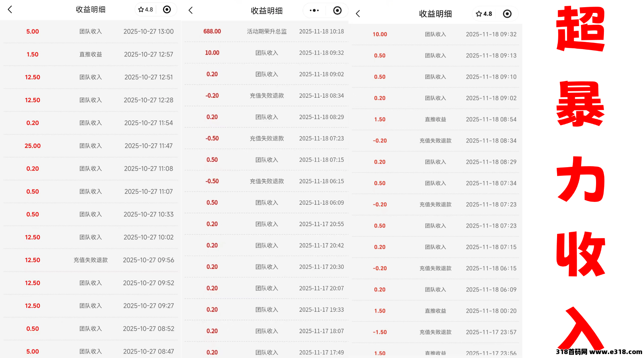Screen dimensions: 644x358
Task: Click the 1.50 直推收益 row at 08:54
Action: [435, 120]
